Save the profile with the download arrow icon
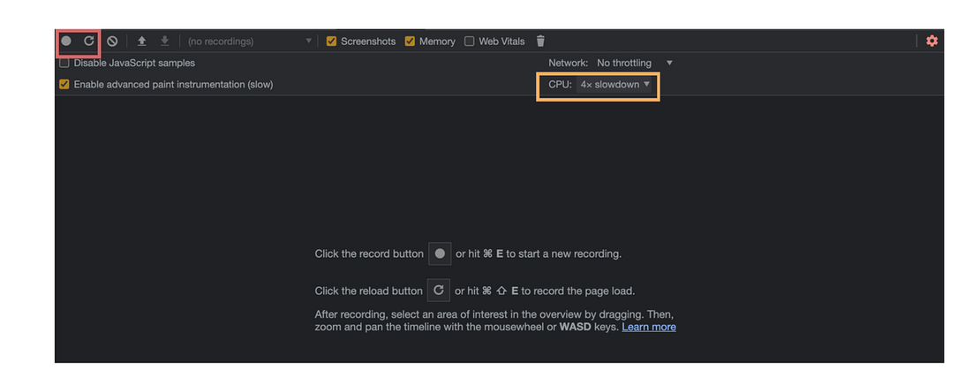 pos(164,42)
